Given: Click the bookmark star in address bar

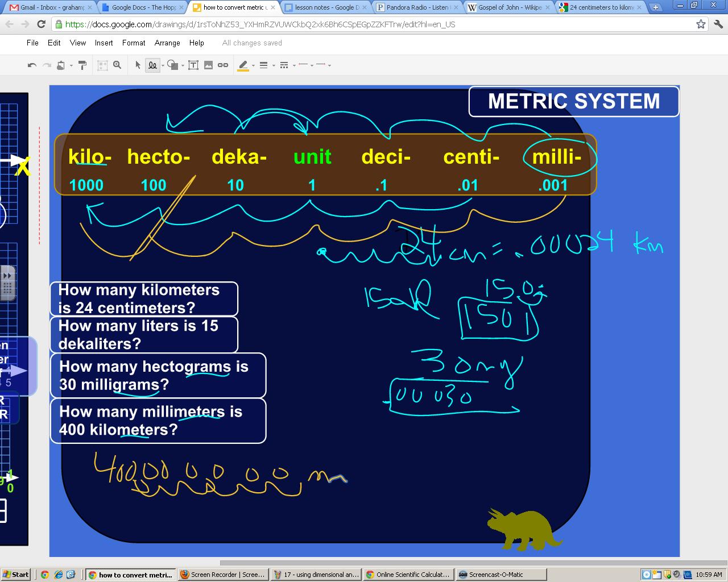Looking at the screenshot, I should [701, 24].
